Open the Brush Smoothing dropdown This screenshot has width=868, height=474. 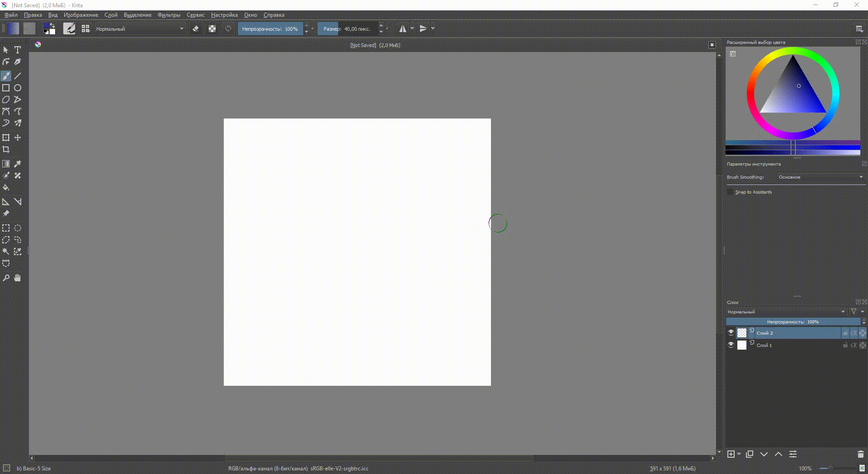point(821,177)
